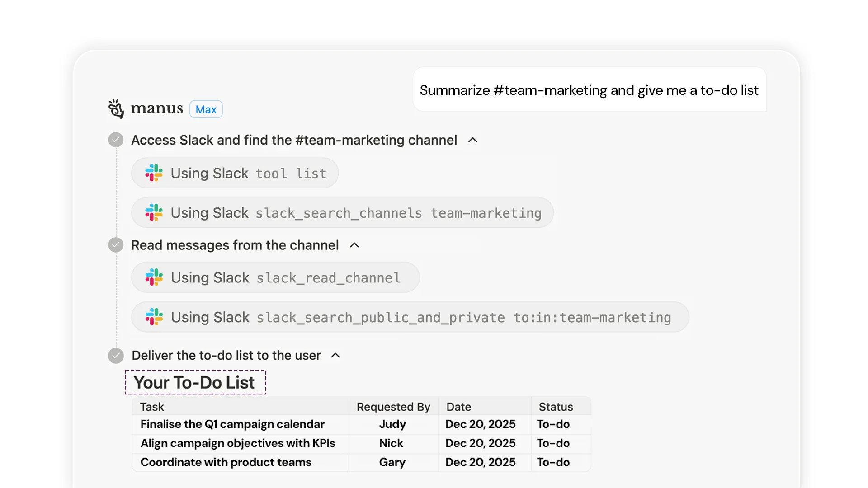Click Slack icon in slack_search_channels pill
868x488 pixels.
pyautogui.click(x=154, y=212)
